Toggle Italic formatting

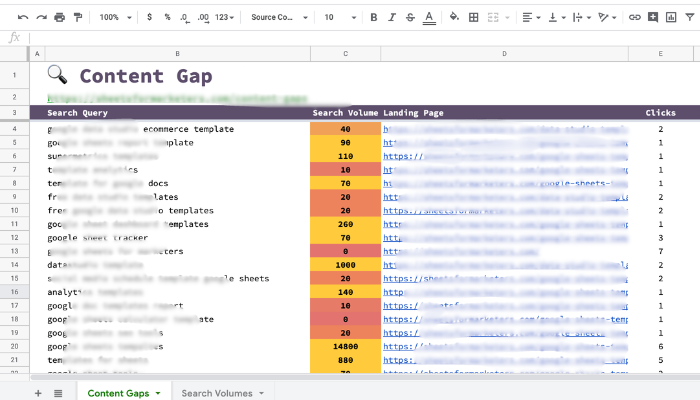392,17
